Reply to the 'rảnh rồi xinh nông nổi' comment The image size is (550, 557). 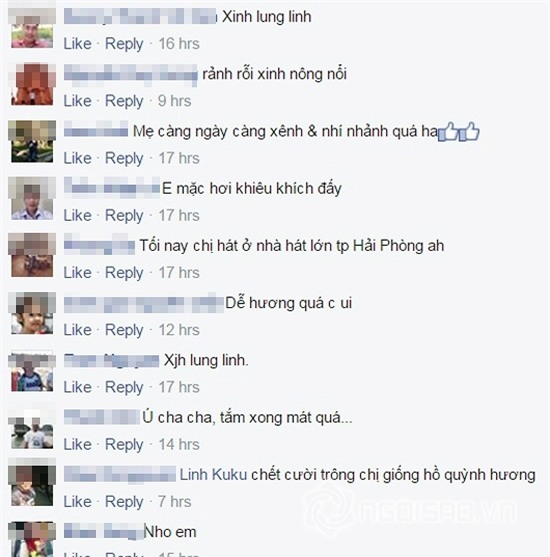point(124,102)
